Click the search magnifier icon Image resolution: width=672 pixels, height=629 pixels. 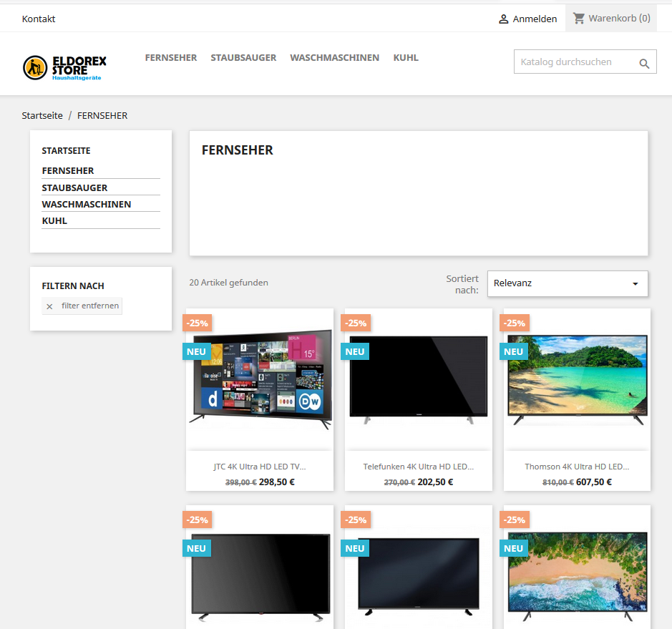pos(644,64)
